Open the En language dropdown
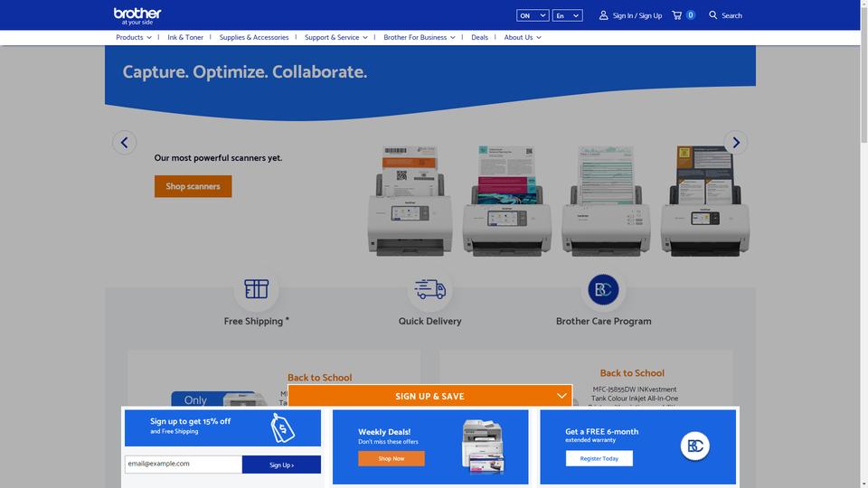 [x=568, y=15]
